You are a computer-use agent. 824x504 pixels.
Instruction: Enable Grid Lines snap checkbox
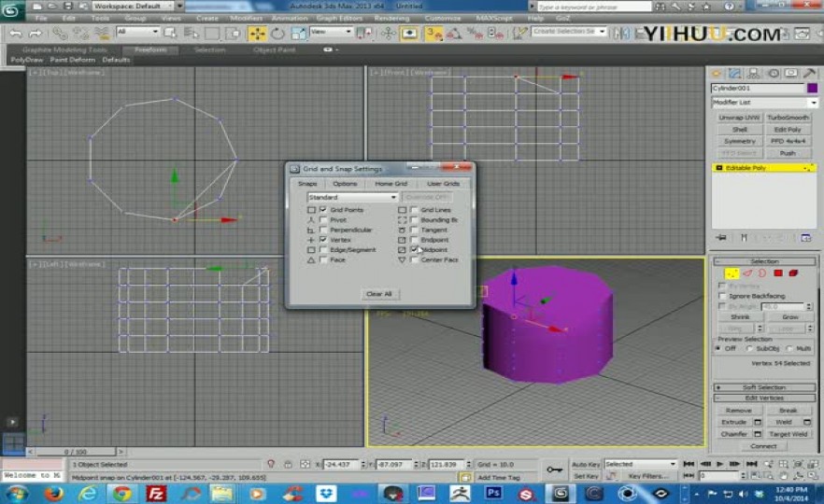pyautogui.click(x=414, y=209)
